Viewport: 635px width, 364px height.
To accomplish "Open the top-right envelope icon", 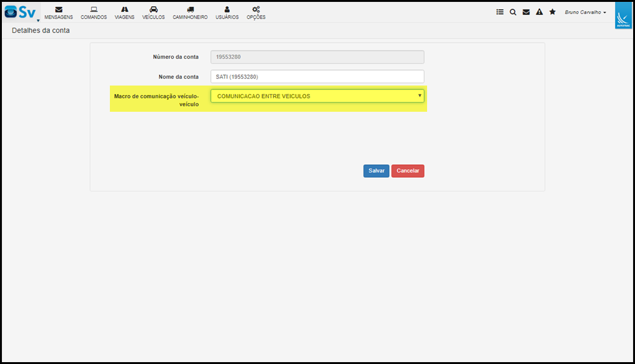I will (x=526, y=12).
